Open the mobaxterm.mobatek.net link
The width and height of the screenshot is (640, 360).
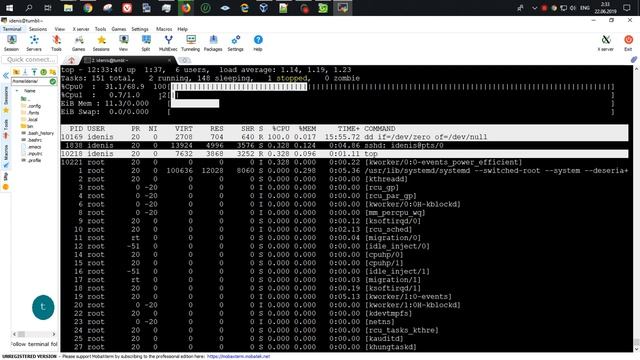tap(238, 356)
